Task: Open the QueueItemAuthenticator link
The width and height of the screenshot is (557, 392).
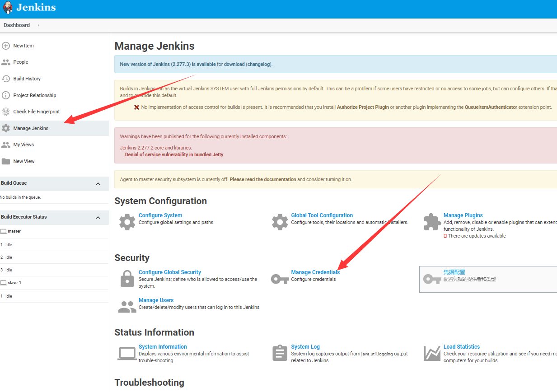Action: click(491, 107)
